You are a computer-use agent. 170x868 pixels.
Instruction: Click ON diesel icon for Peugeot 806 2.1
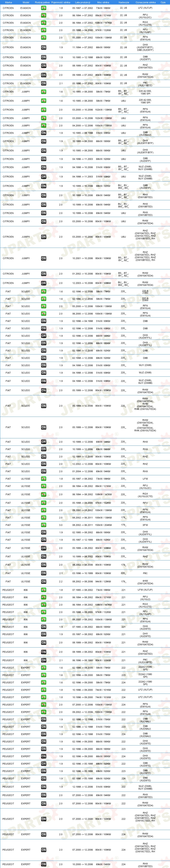click(x=43, y=660)
